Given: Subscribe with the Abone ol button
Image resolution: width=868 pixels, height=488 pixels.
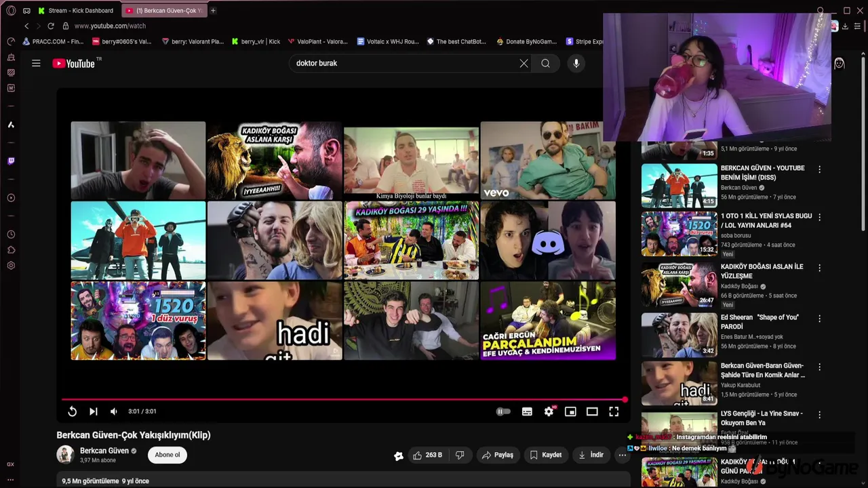Looking at the screenshot, I should 167,455.
